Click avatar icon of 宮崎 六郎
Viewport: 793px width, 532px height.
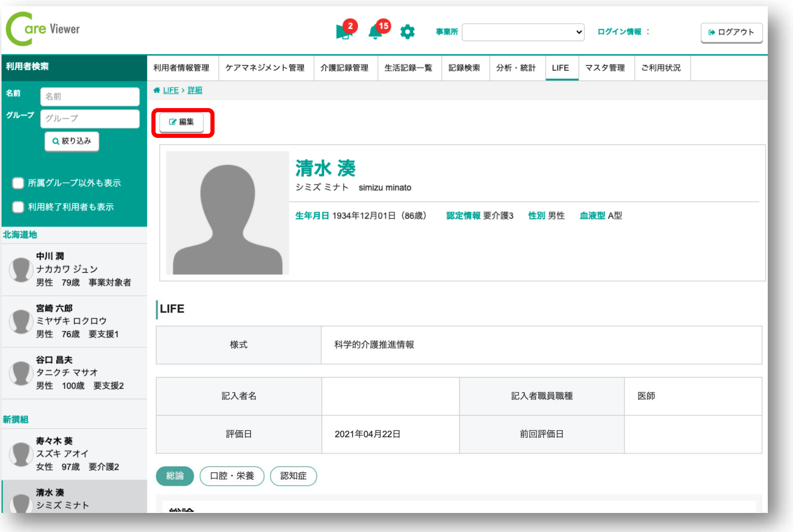21,321
